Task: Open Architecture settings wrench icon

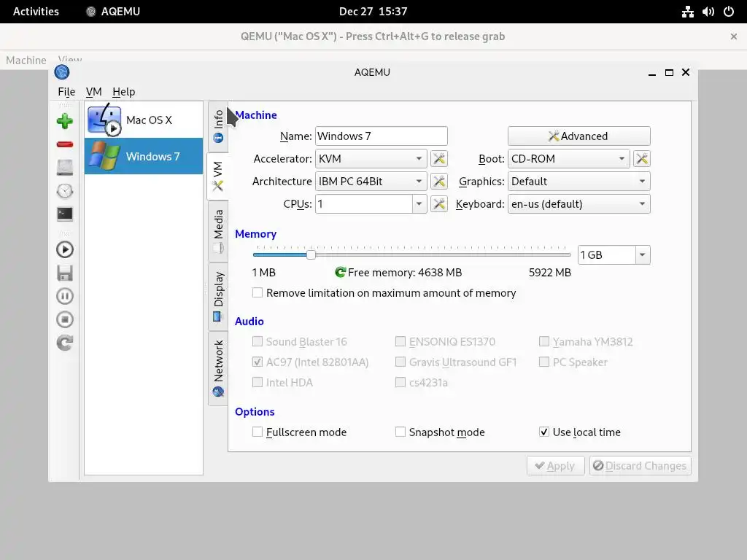Action: point(438,182)
